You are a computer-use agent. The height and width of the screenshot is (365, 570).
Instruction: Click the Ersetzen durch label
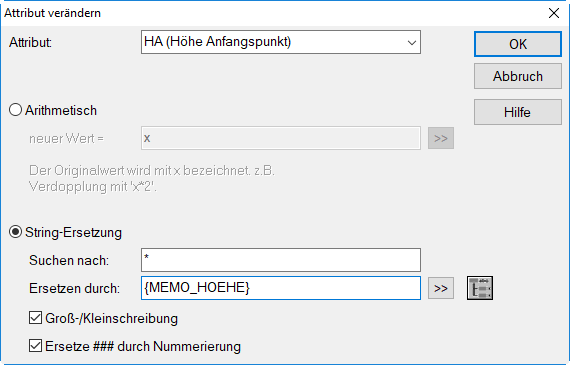[x=75, y=288]
